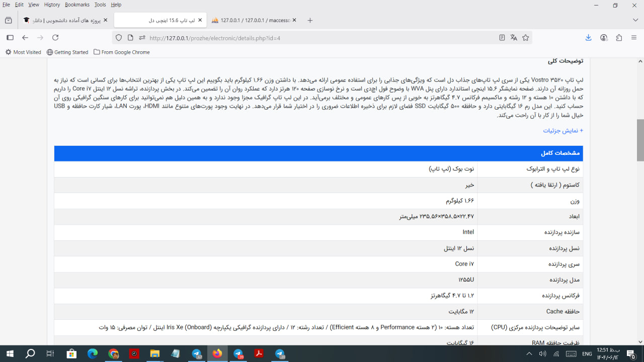Open Edit menu
Screen dimensions: 644x362
19,5
